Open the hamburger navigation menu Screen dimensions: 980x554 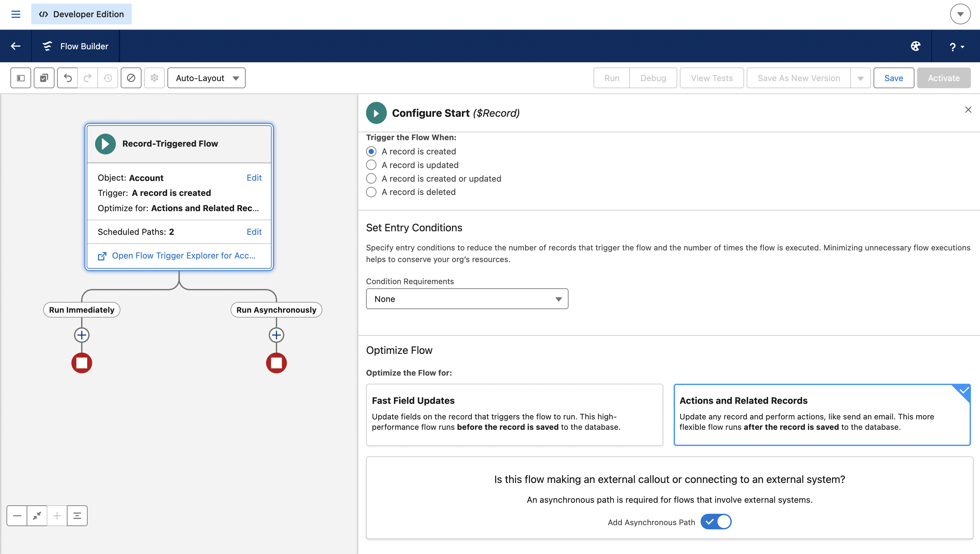(16, 14)
